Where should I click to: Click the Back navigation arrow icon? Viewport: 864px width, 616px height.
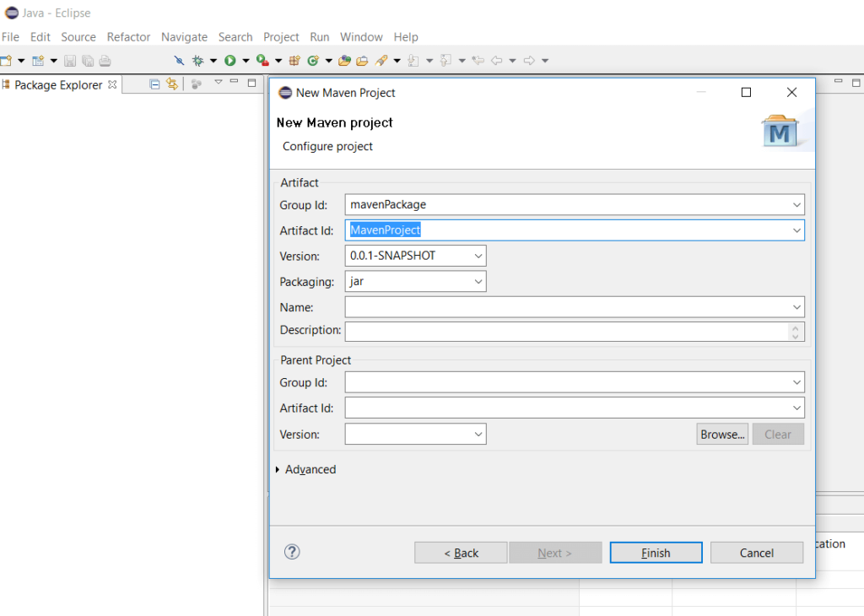coord(496,60)
